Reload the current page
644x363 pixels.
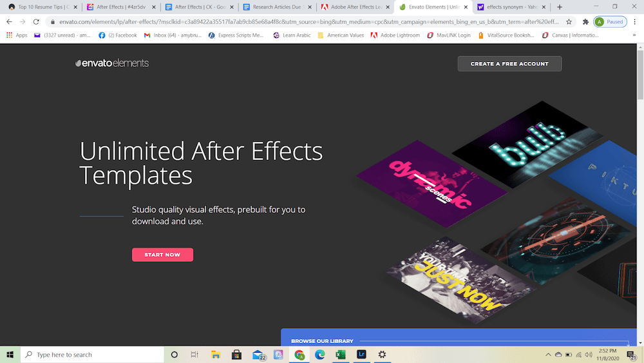pyautogui.click(x=36, y=22)
